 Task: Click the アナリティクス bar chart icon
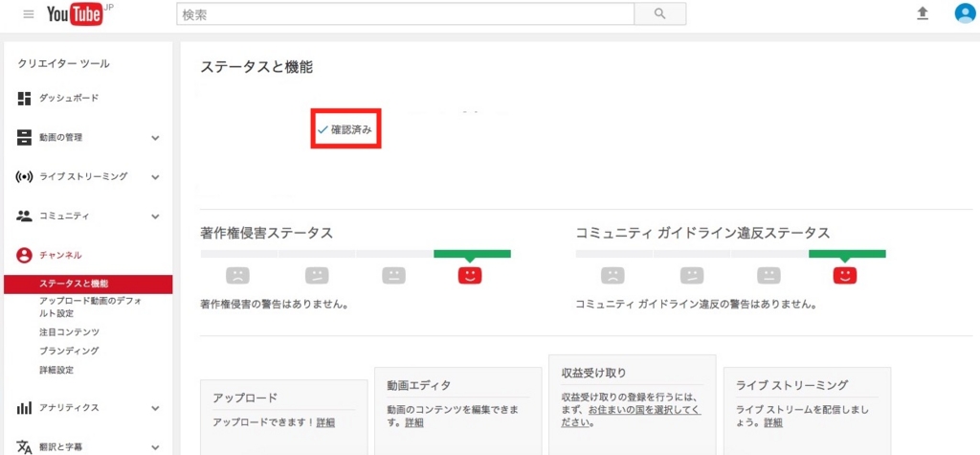(24, 408)
